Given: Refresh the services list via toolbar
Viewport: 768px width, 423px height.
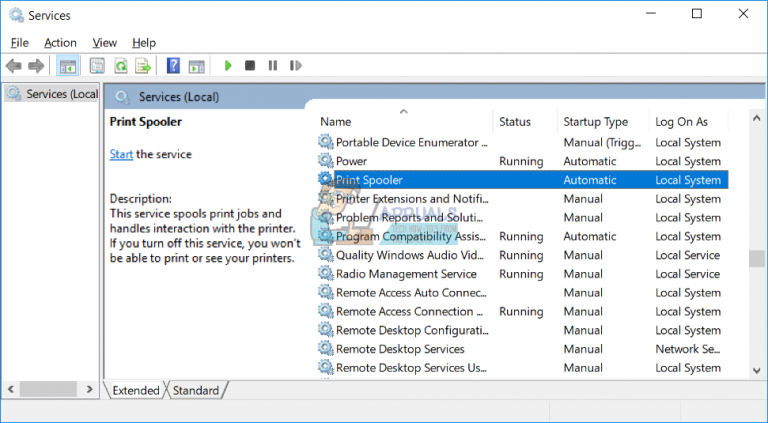Looking at the screenshot, I should point(120,66).
